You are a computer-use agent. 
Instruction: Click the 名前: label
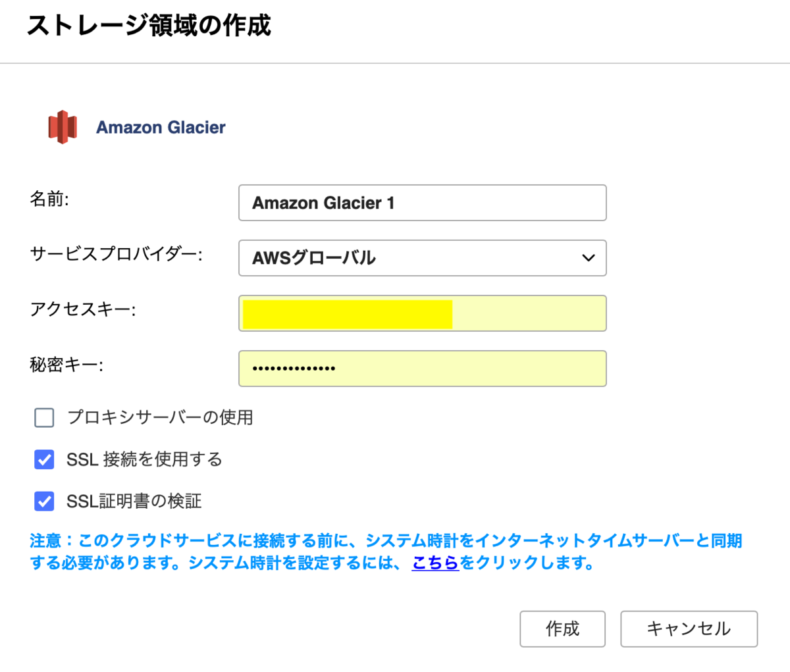pyautogui.click(x=49, y=199)
